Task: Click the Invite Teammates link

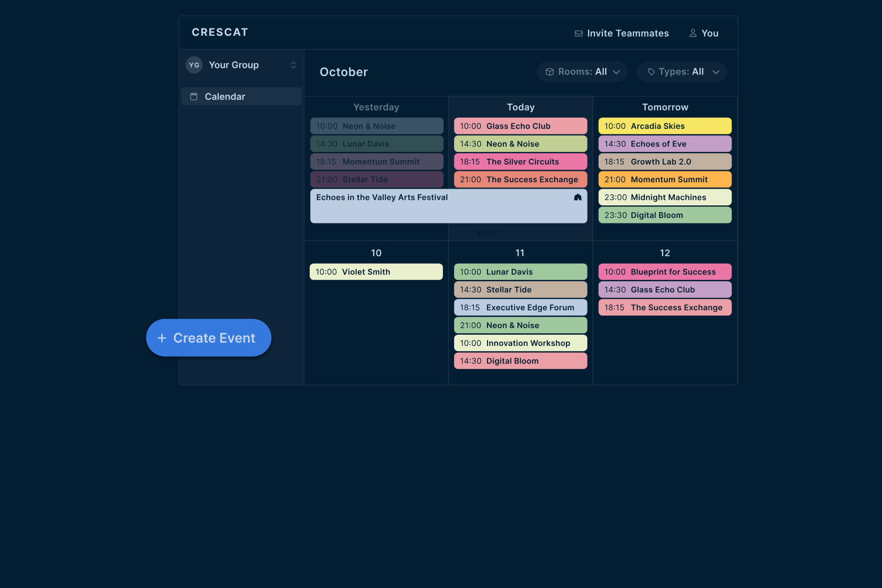Action: 627,33
